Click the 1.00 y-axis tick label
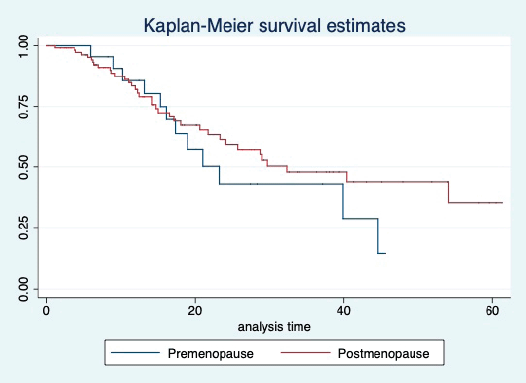 (x=24, y=46)
